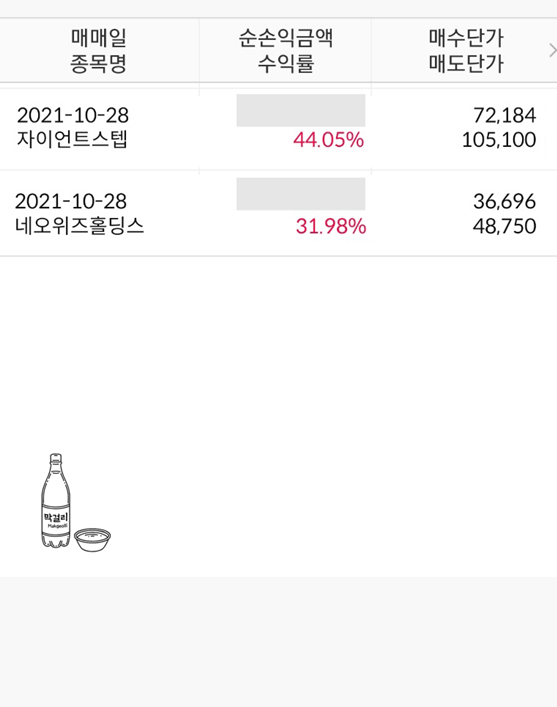This screenshot has height=707, width=557.
Task: Open the 자이언트스텝 stock row
Action: [x=278, y=128]
